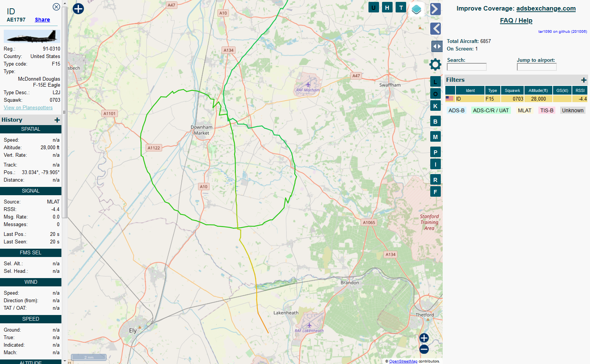Close the aircraft info panel
The width and height of the screenshot is (590, 364).
click(x=56, y=7)
